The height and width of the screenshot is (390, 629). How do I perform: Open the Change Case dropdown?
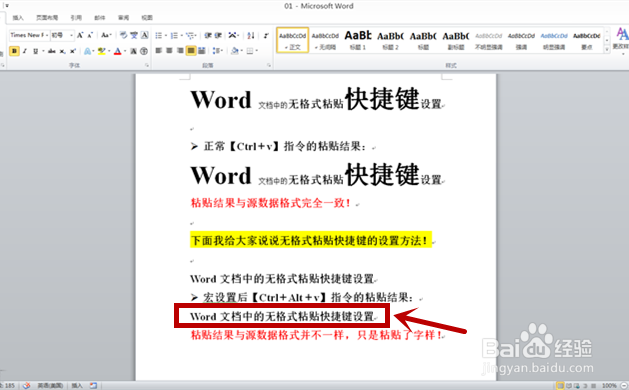pos(106,35)
